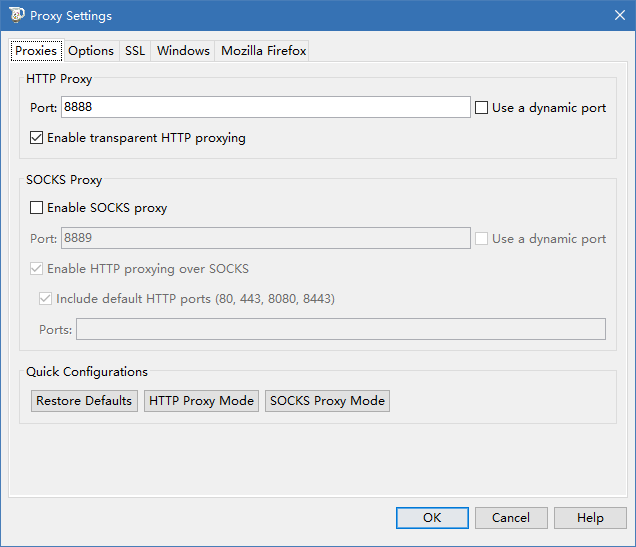The image size is (636, 547).
Task: Go to the Mozilla Firefox tab
Action: coord(263,51)
